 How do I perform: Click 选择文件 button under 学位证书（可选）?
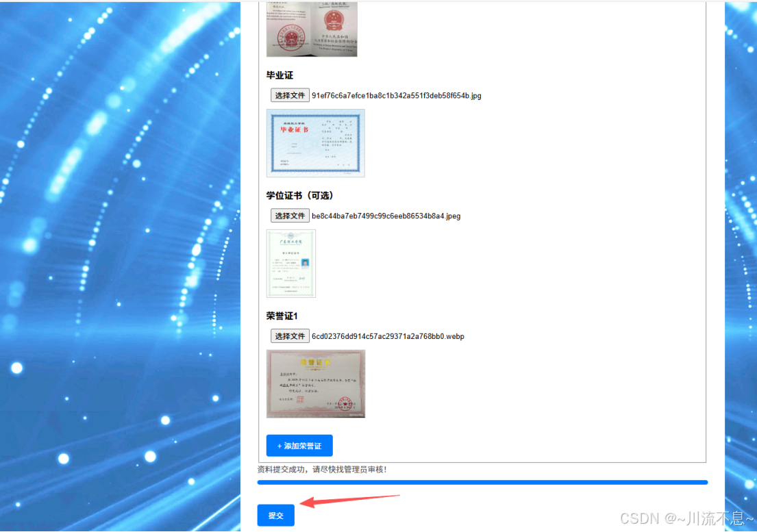pos(290,216)
